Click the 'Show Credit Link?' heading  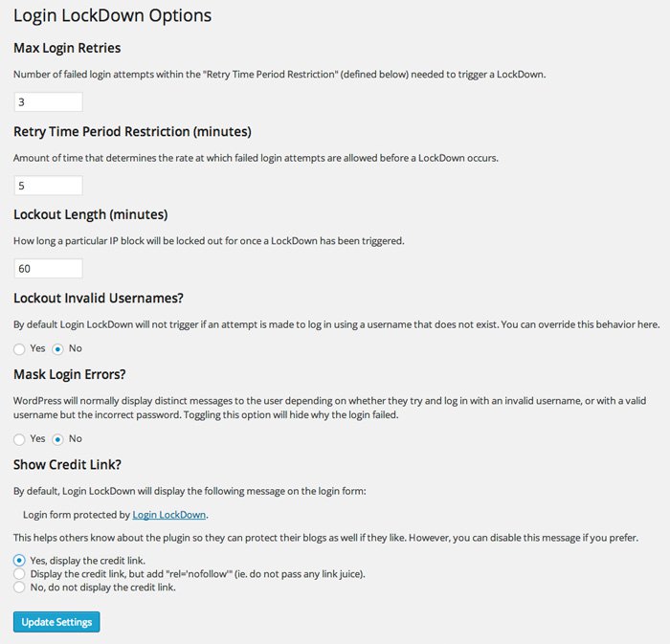click(x=67, y=465)
